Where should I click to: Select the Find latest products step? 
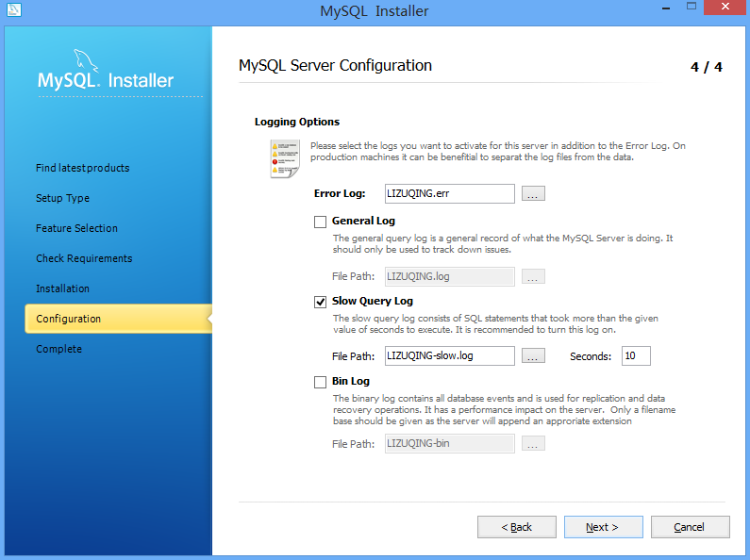pos(83,168)
